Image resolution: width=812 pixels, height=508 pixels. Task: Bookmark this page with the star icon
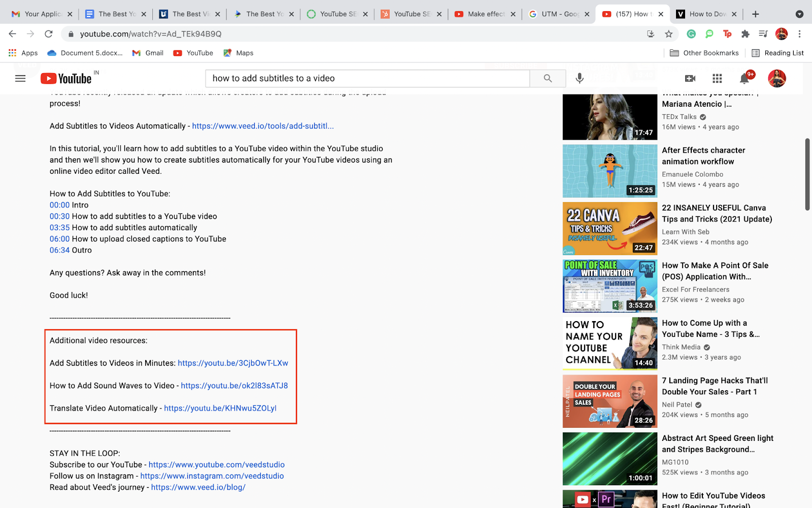tap(669, 34)
